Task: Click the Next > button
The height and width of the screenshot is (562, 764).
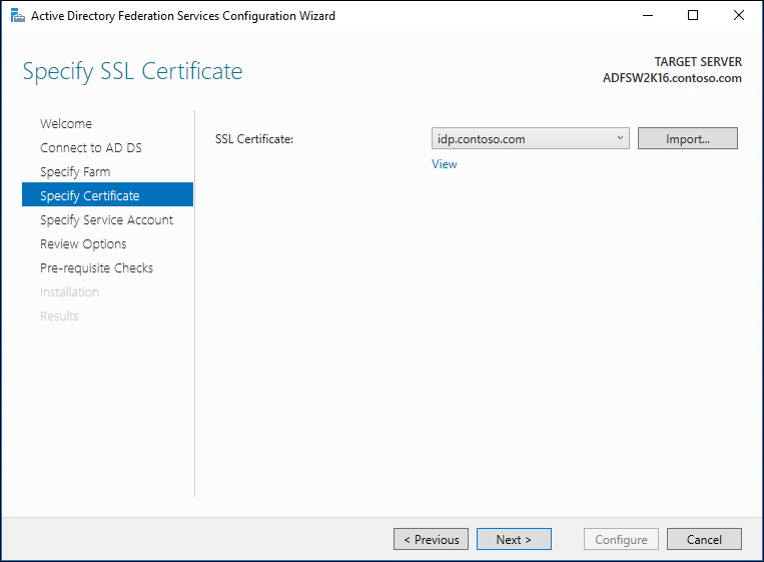Action: click(x=514, y=539)
